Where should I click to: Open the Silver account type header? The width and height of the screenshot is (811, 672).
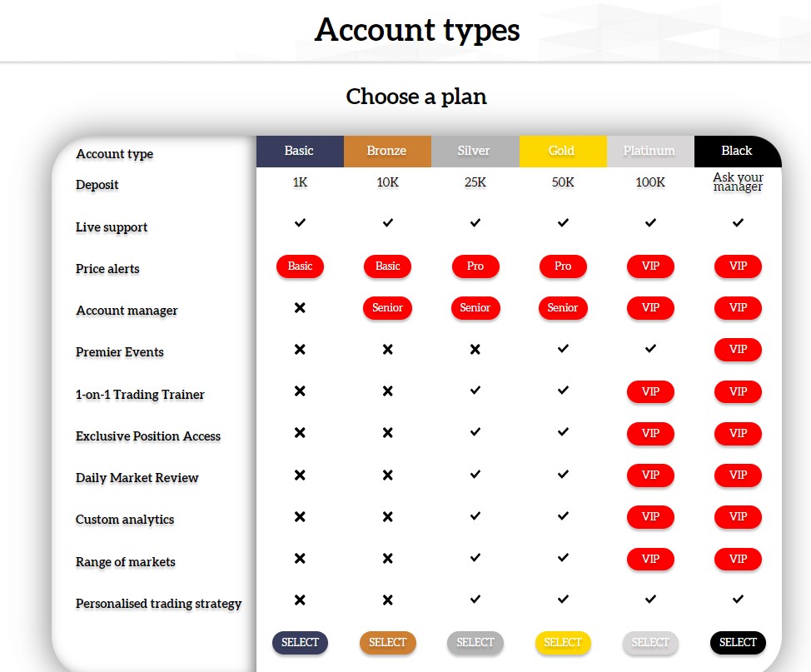click(x=475, y=151)
